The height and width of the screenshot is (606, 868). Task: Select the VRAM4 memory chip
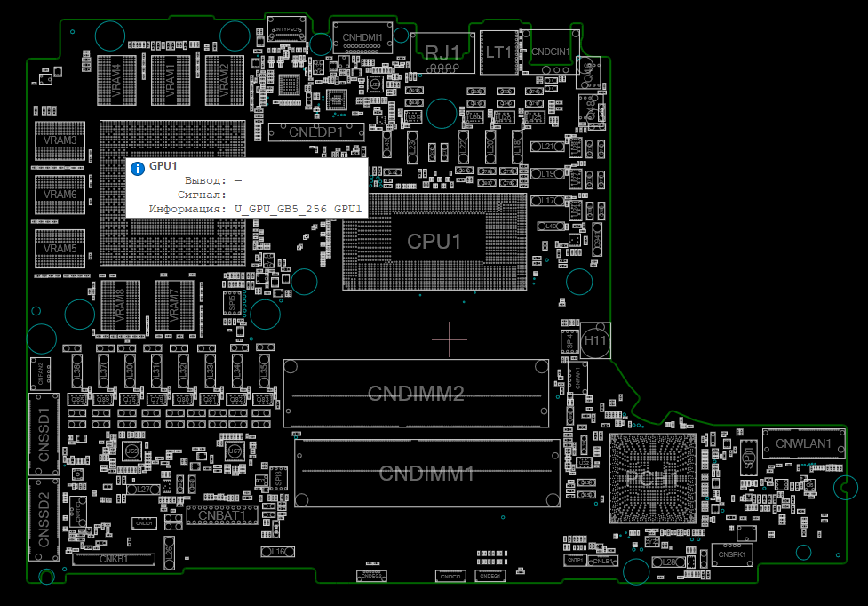pyautogui.click(x=118, y=81)
